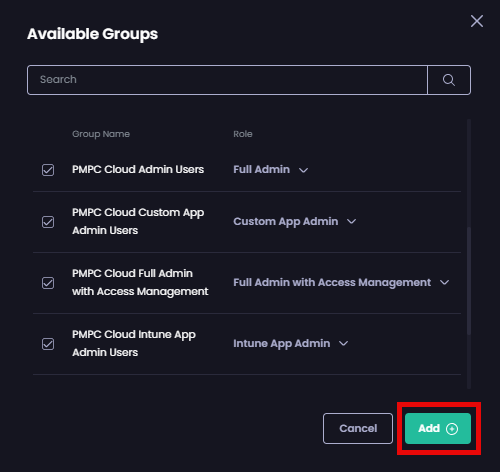Screen dimensions: 500x472
Task: Click the search magnifier icon
Action: coord(449,80)
